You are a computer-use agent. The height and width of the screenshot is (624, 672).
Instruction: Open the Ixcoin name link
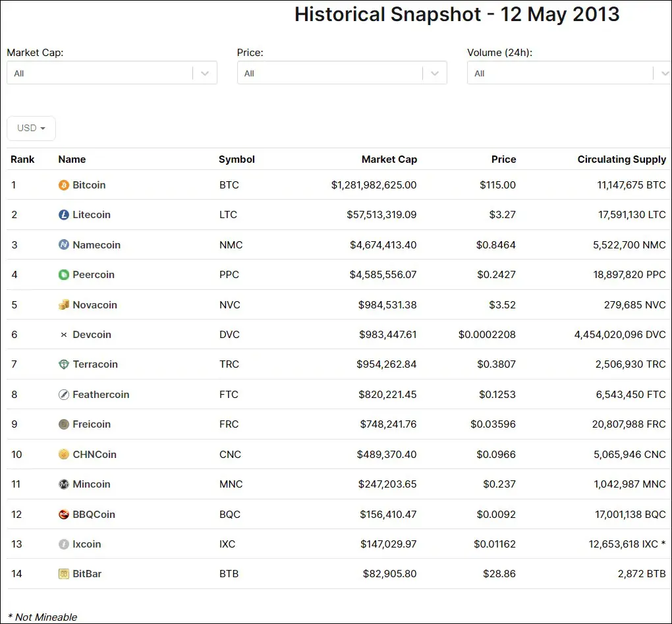click(x=86, y=544)
